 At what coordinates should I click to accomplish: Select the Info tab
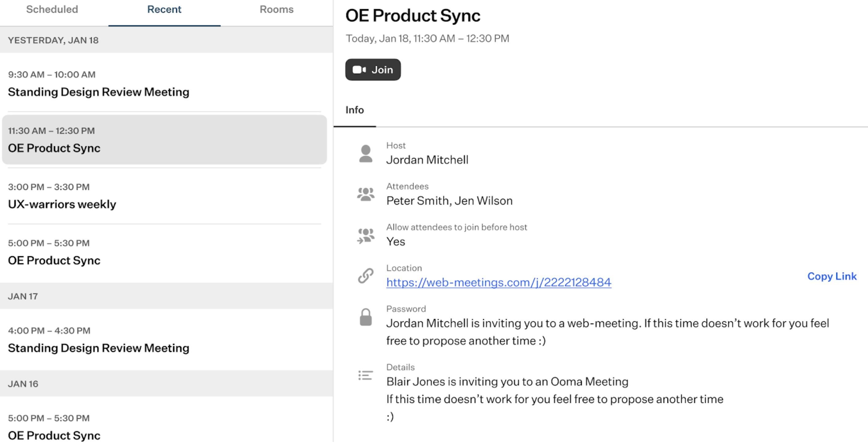(355, 110)
